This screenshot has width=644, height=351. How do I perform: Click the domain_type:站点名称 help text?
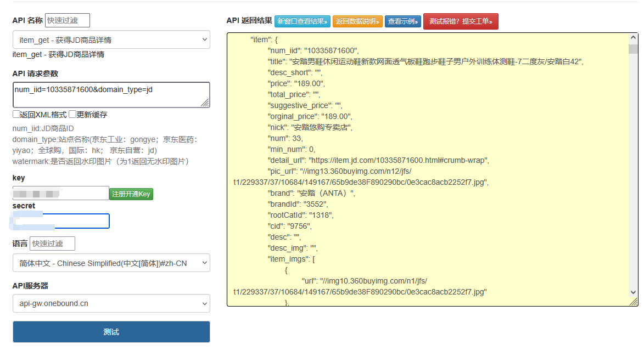[x=105, y=145]
